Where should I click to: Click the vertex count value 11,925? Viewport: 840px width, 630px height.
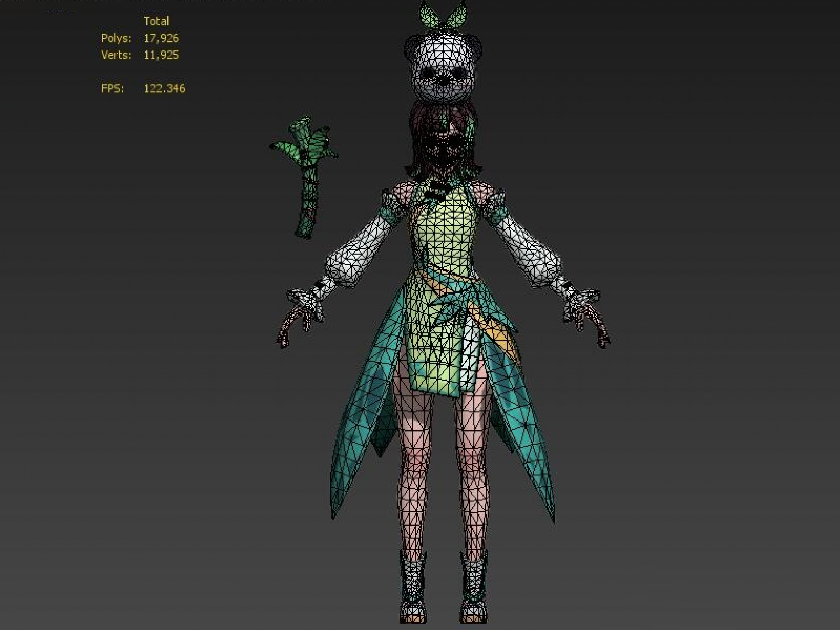pos(161,55)
